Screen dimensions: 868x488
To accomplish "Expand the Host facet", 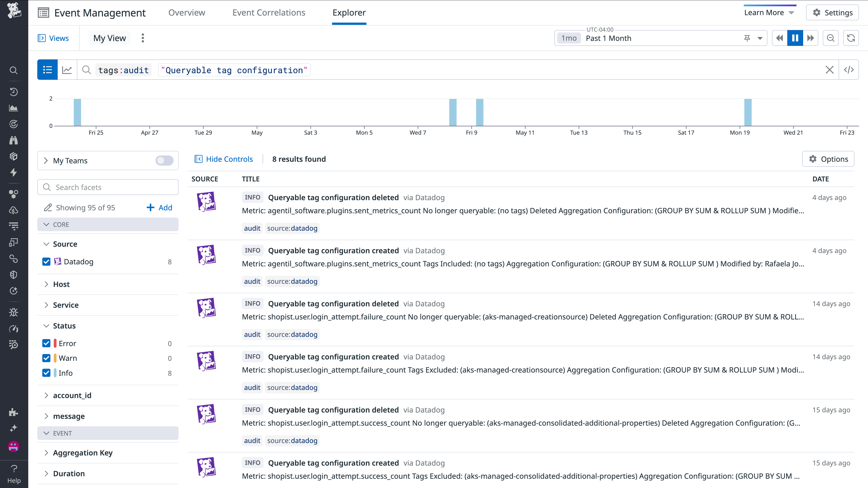I will [47, 284].
